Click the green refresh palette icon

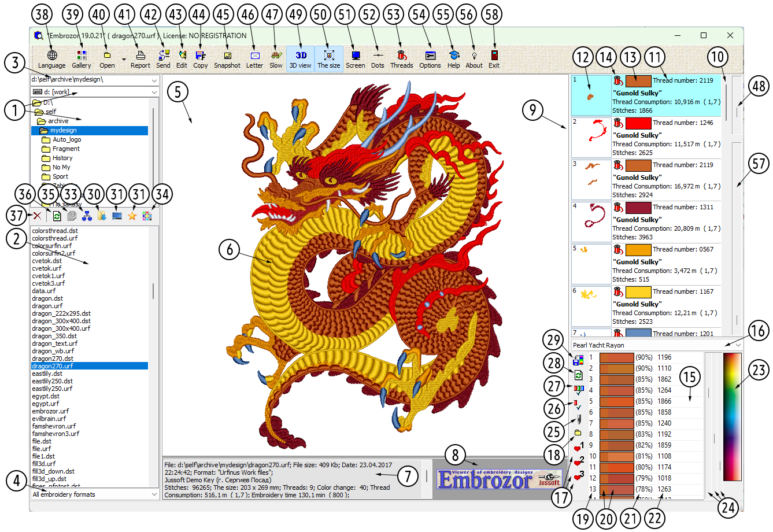[578, 375]
